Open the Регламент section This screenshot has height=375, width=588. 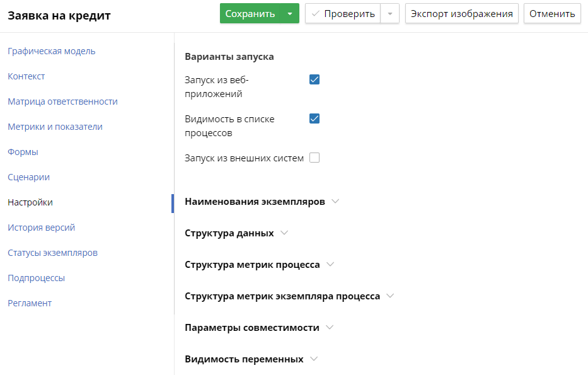pyautogui.click(x=30, y=303)
